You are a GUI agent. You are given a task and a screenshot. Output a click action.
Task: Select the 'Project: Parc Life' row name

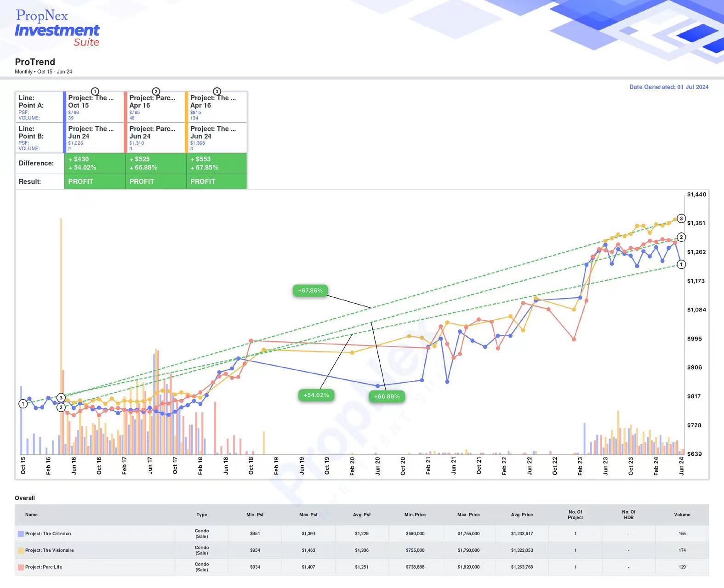tap(44, 567)
